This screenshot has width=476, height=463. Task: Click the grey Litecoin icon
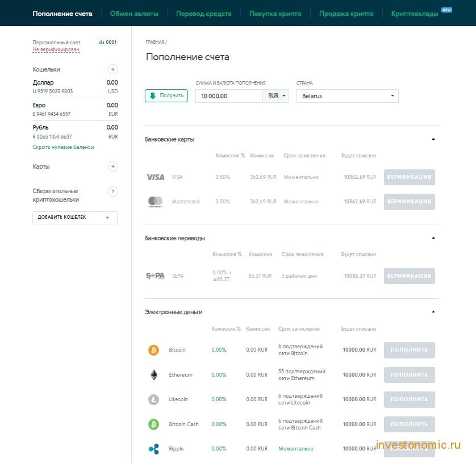[153, 399]
